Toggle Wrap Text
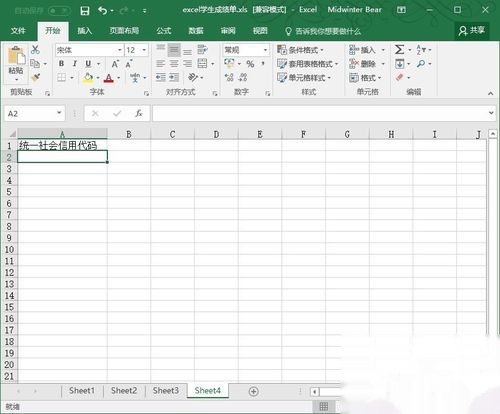The image size is (500, 414). click(x=202, y=50)
